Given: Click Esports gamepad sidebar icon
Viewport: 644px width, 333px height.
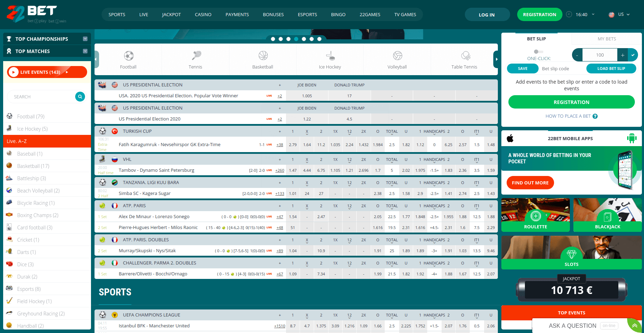Looking at the screenshot, I should (x=9, y=289).
